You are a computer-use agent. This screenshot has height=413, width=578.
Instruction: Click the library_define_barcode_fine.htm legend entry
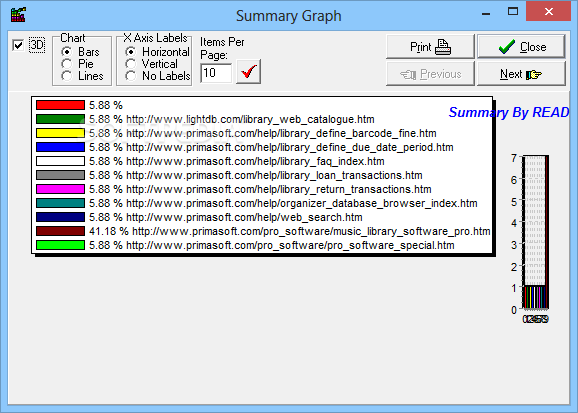[x=263, y=133]
